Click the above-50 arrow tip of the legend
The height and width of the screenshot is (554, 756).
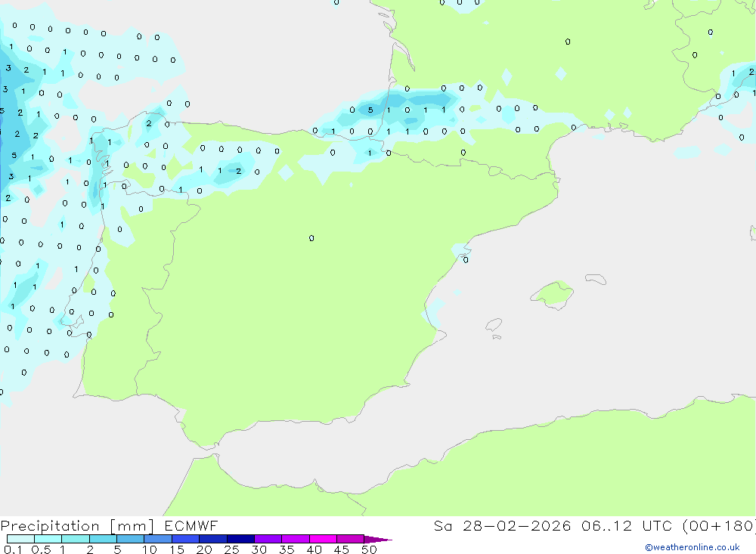coord(378,540)
